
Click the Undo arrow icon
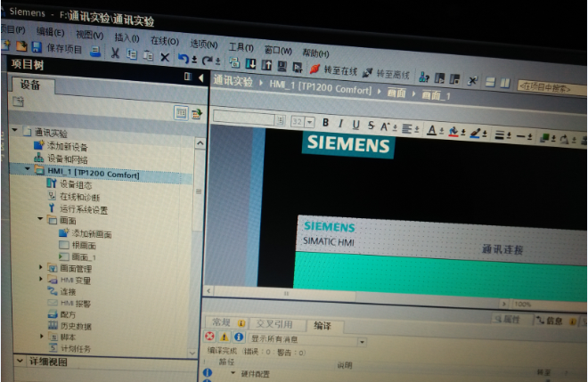183,59
